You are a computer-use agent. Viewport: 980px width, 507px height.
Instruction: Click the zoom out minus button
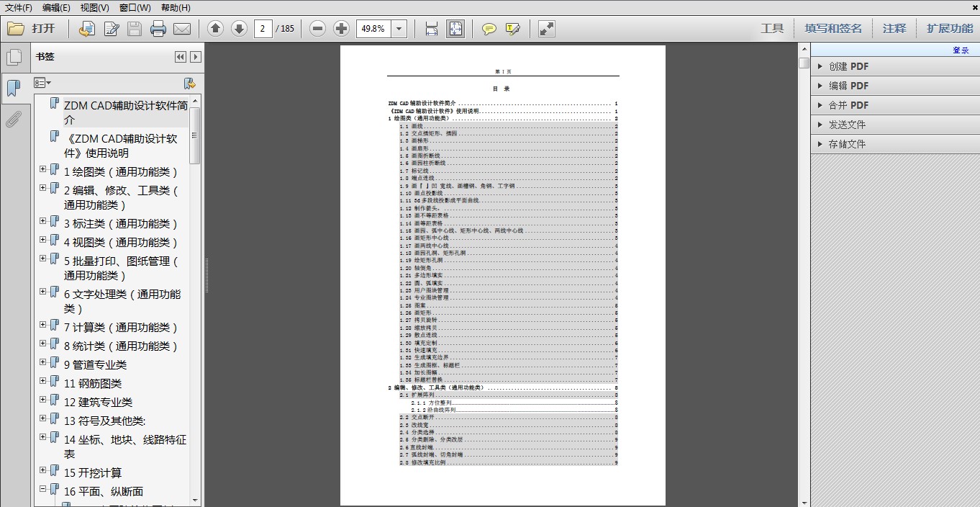coord(318,29)
